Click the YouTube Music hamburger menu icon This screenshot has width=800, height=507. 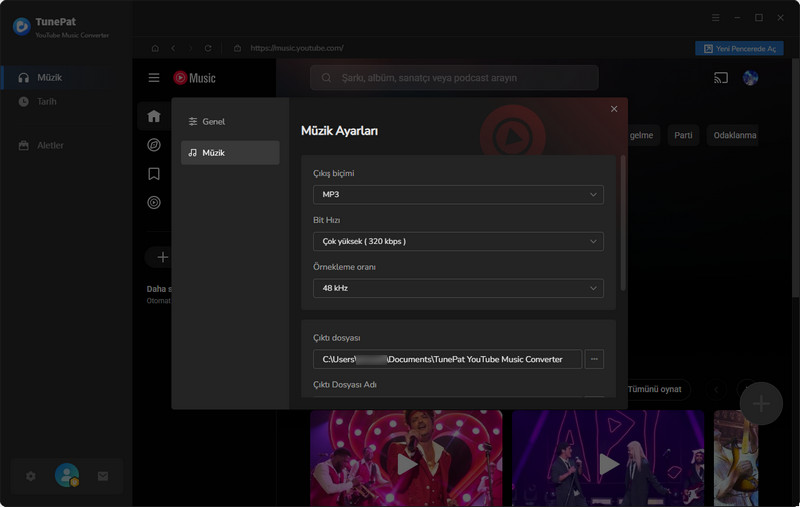point(154,78)
